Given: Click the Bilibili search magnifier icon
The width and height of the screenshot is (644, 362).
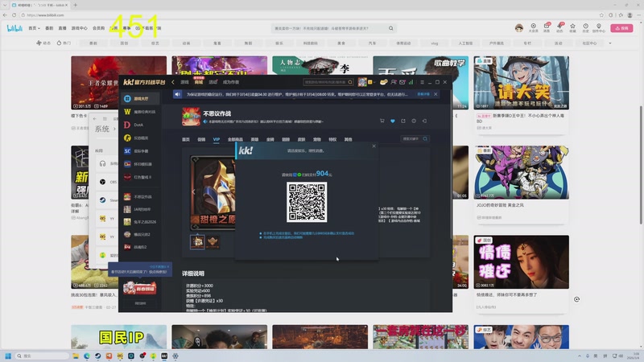Looking at the screenshot, I should coord(391,28).
